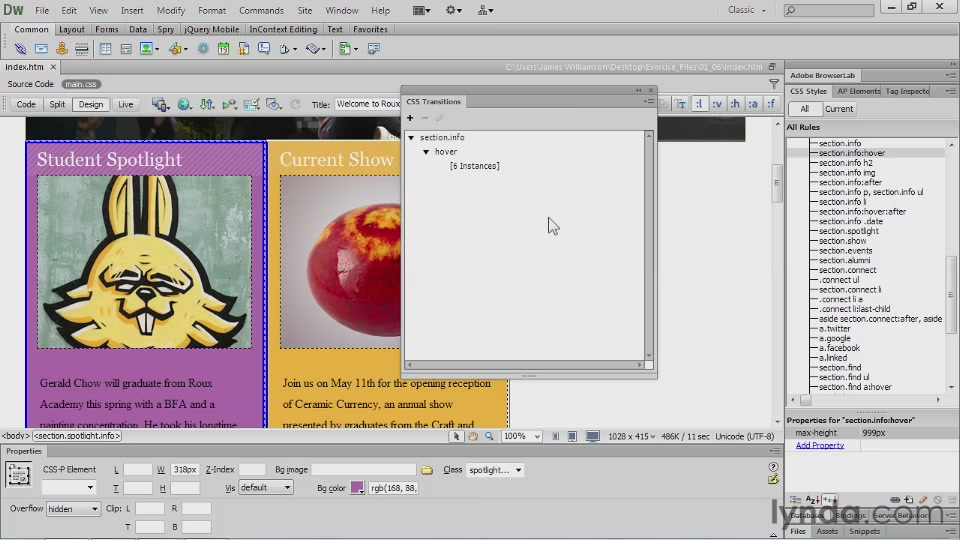960x540 pixels.
Task: Select the section.info:after rule
Action: pos(850,182)
